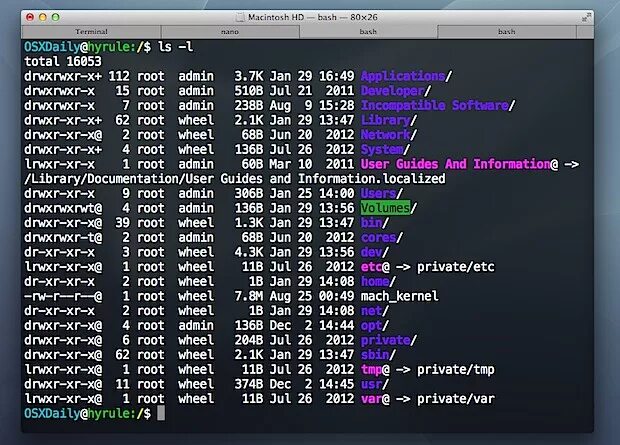Click the 'sbin' directory name

(375, 354)
